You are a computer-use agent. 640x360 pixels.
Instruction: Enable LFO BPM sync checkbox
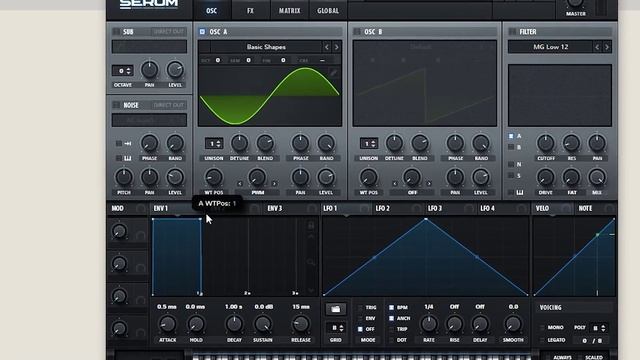[x=391, y=307]
